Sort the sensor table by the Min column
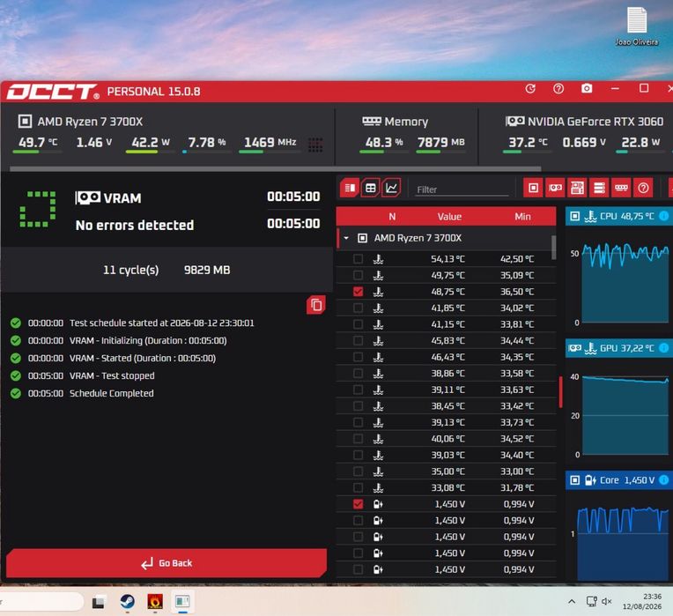 point(522,217)
